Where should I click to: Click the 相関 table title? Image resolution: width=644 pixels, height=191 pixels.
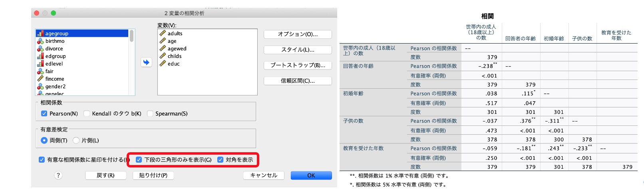tap(487, 16)
